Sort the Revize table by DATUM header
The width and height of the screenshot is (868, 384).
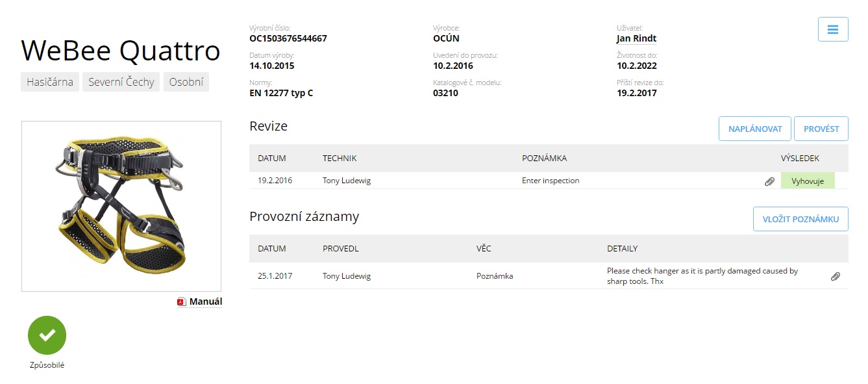(x=272, y=158)
